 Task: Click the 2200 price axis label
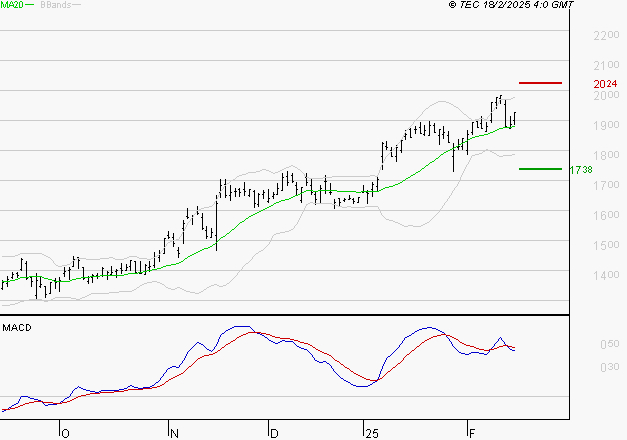tap(606, 35)
